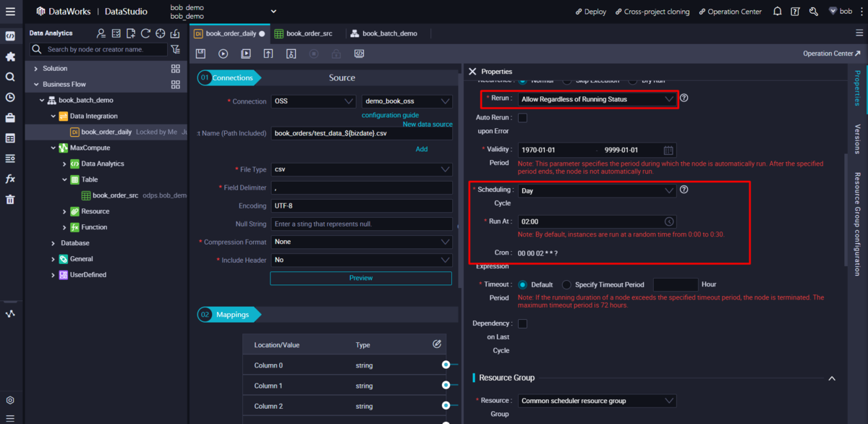Click the New data source link
The height and width of the screenshot is (424, 868).
tap(427, 124)
